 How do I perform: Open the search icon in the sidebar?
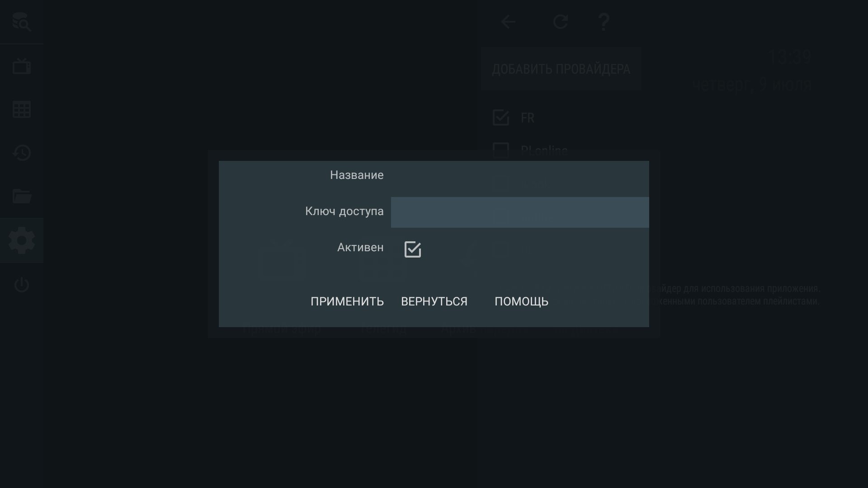(21, 22)
